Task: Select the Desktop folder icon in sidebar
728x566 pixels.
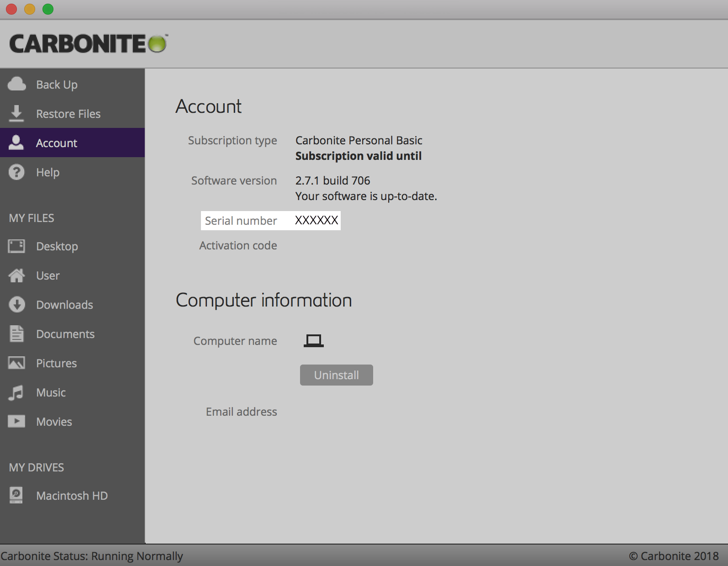Action: (16, 246)
